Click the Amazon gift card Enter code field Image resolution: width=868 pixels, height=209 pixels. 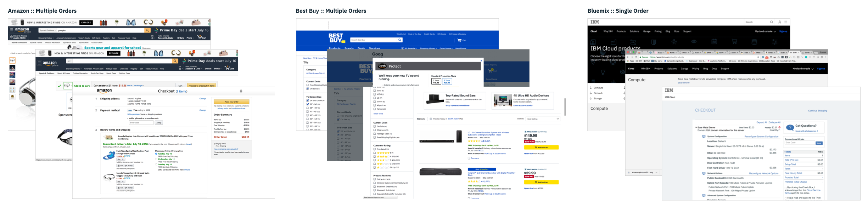(141, 123)
